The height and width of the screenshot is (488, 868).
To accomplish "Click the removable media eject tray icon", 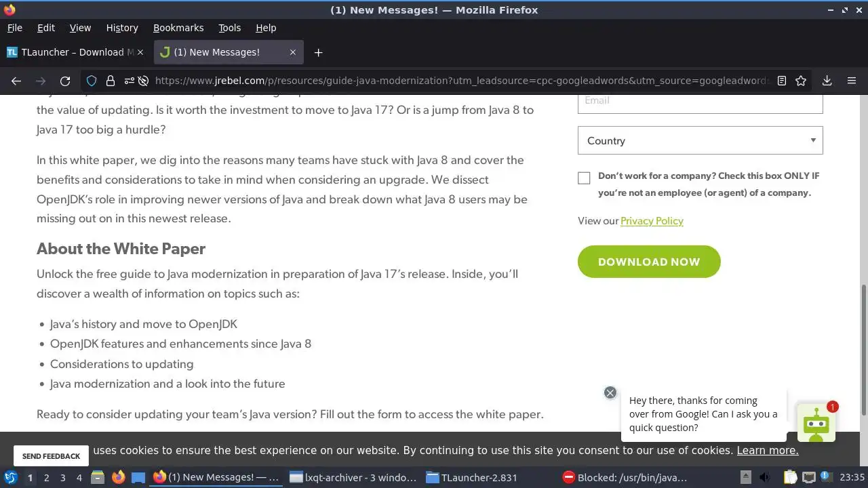I will (745, 477).
